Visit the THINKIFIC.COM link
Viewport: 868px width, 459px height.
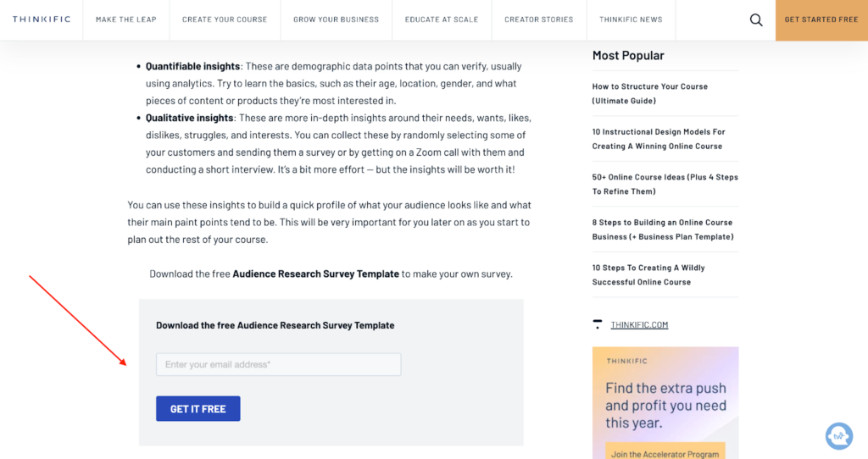pyautogui.click(x=639, y=324)
